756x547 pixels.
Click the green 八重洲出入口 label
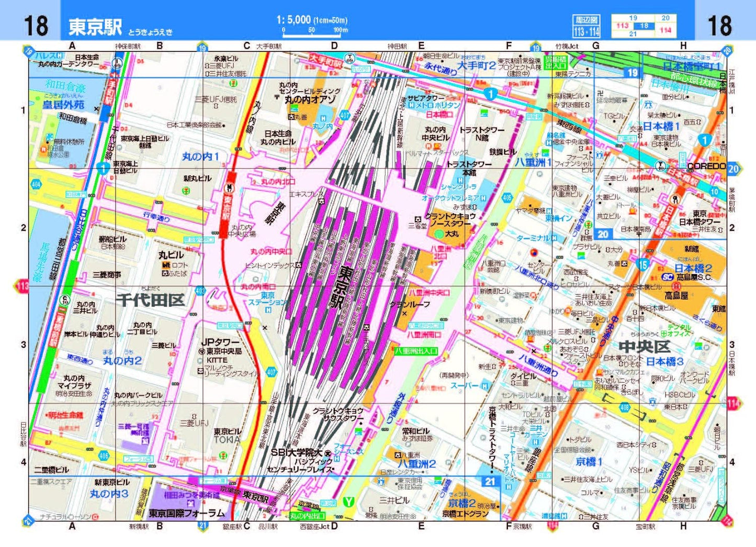coord(415,351)
